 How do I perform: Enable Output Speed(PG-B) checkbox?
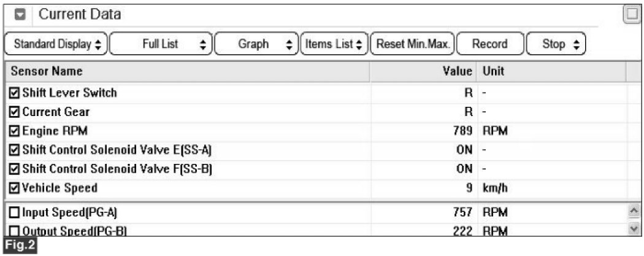click(14, 231)
